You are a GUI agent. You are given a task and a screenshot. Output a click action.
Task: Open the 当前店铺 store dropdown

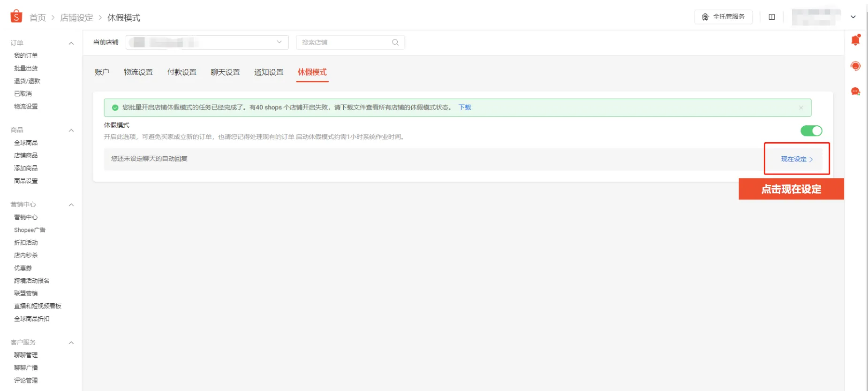coord(207,42)
